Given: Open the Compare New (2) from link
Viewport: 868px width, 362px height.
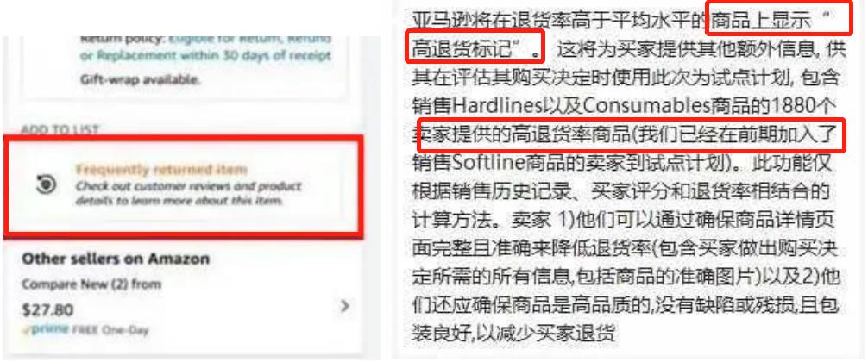Looking at the screenshot, I should tap(91, 284).
